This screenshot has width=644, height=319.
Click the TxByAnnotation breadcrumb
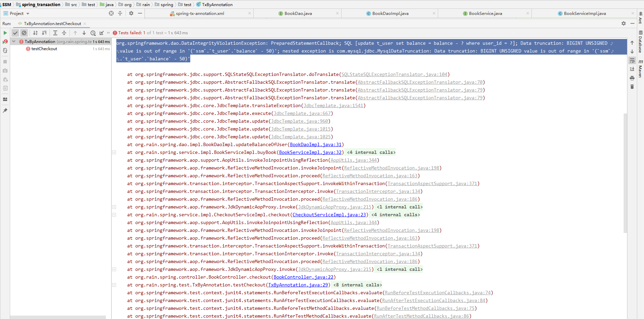[x=217, y=4]
